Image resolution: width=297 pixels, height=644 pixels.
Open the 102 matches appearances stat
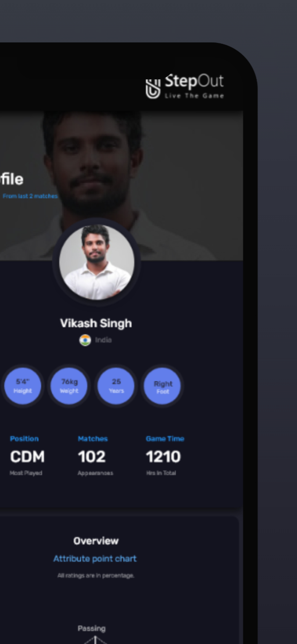pos(92,457)
